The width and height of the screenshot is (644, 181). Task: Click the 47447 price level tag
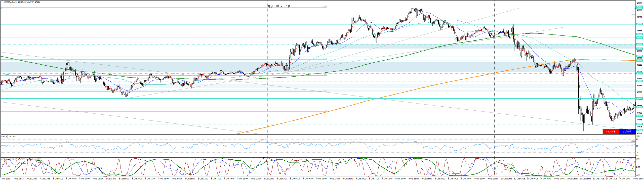[x=639, y=116]
